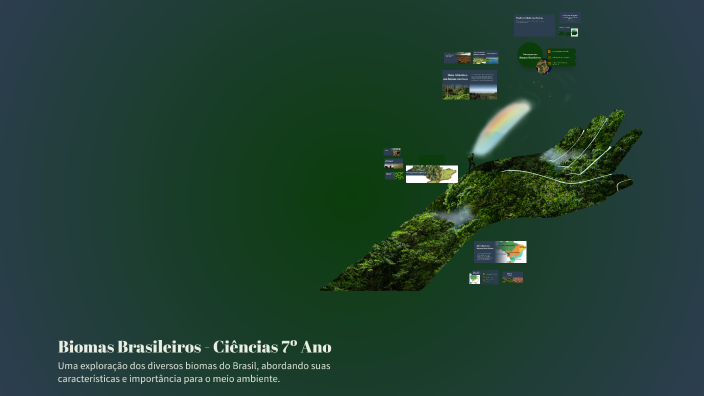
Task: Open the small dark-blue text slide at top right
Action: (x=570, y=18)
